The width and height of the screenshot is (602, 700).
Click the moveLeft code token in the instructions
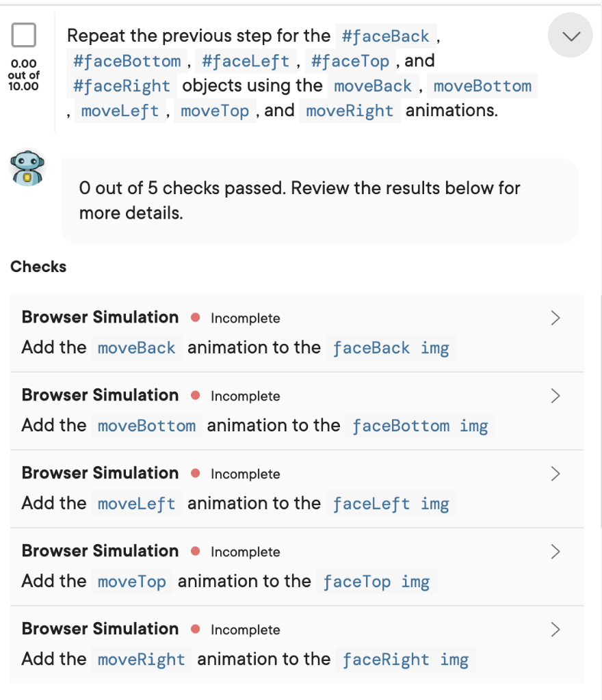coord(120,111)
